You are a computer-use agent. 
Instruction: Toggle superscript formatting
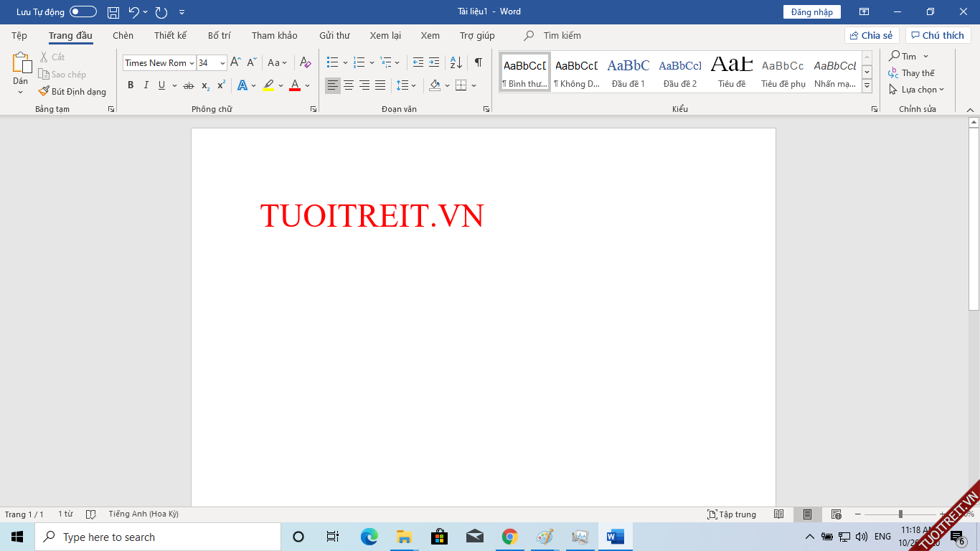click(x=221, y=85)
